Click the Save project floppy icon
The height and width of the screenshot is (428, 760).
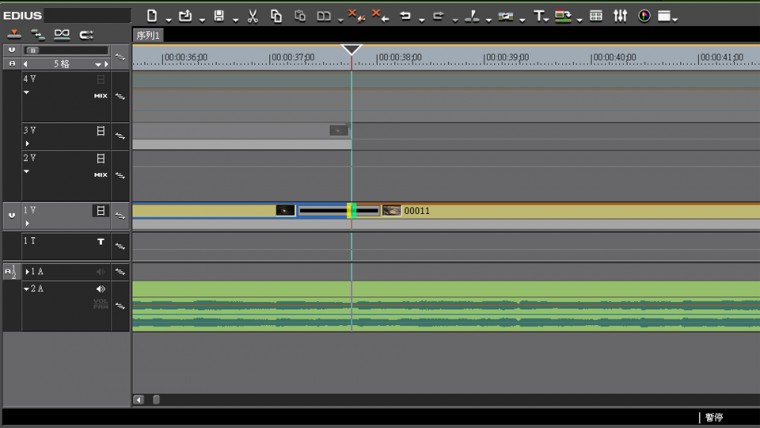tap(219, 16)
